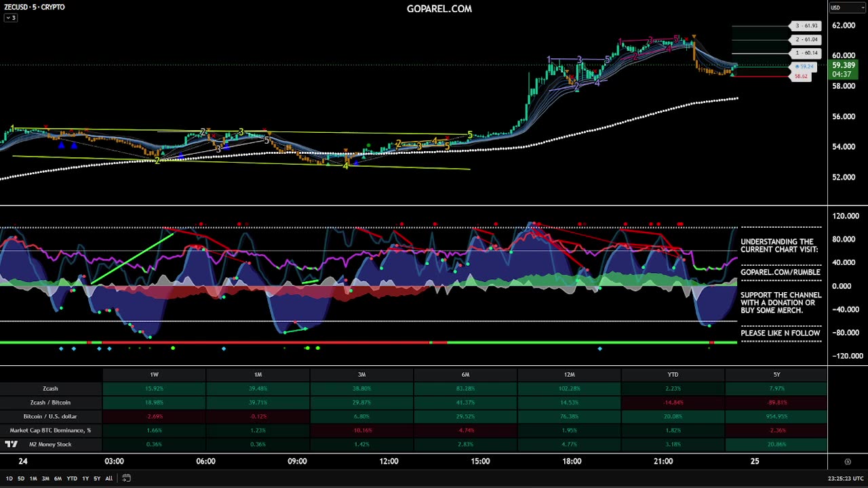Click the Bitcoin / U.S. dollar row label

point(50,416)
